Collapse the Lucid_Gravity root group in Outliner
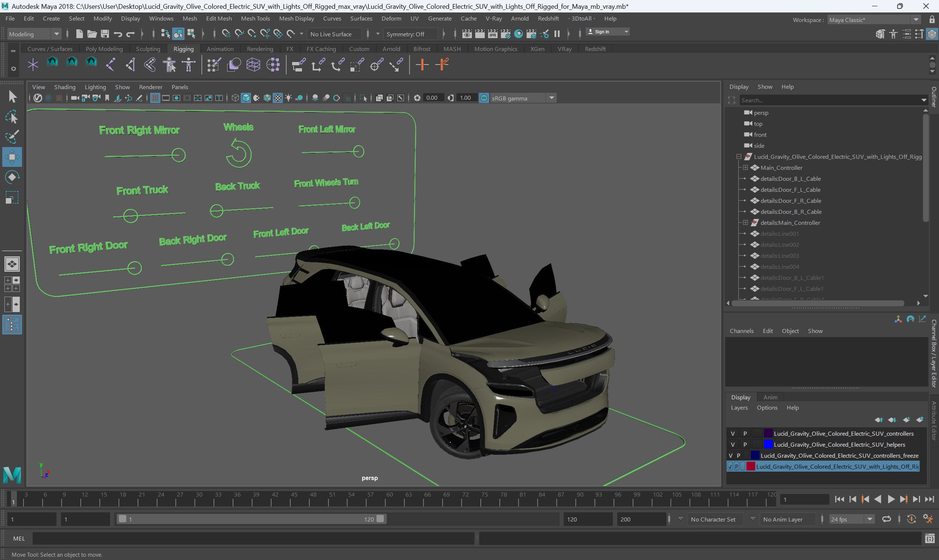The width and height of the screenshot is (939, 560). [x=739, y=157]
